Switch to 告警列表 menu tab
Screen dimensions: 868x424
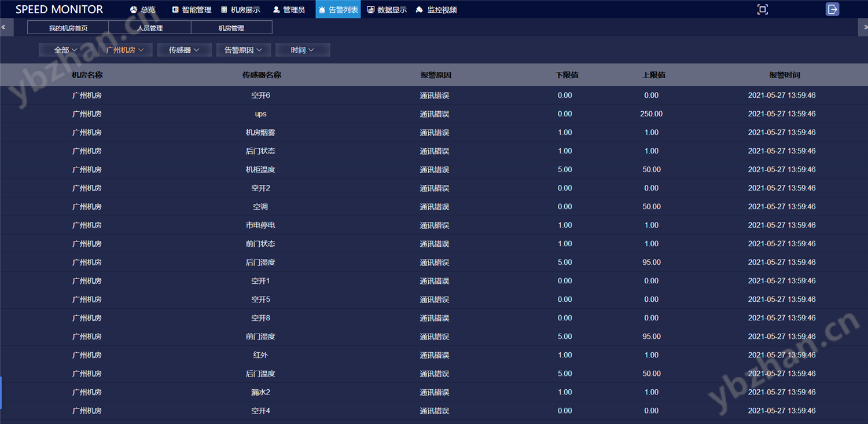coord(338,10)
